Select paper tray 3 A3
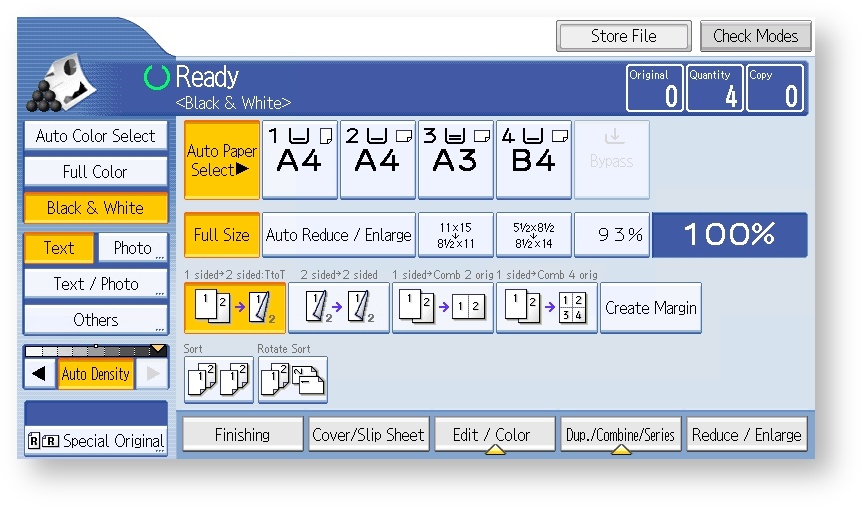 point(455,159)
